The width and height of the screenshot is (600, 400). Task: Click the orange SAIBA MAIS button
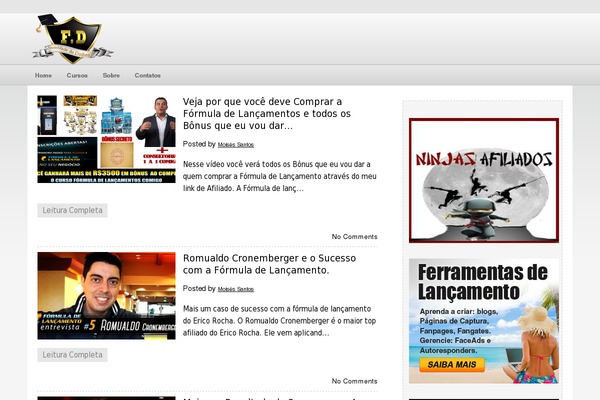(452, 364)
